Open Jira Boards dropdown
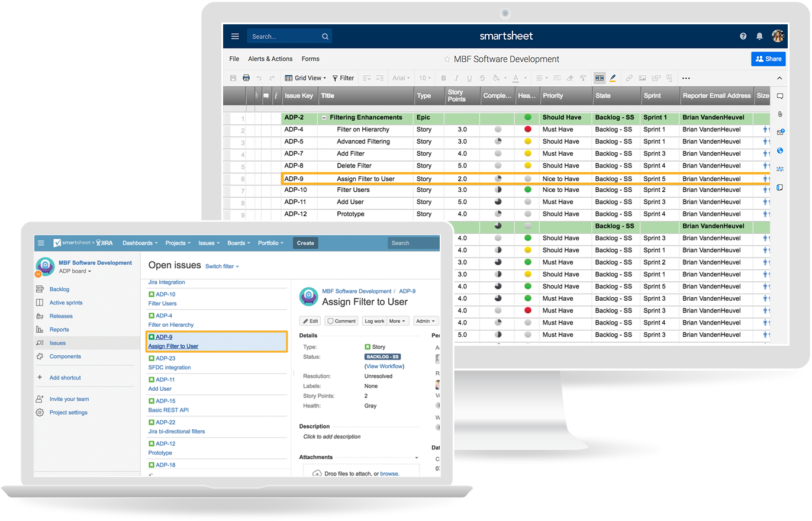The image size is (812, 521). (239, 243)
